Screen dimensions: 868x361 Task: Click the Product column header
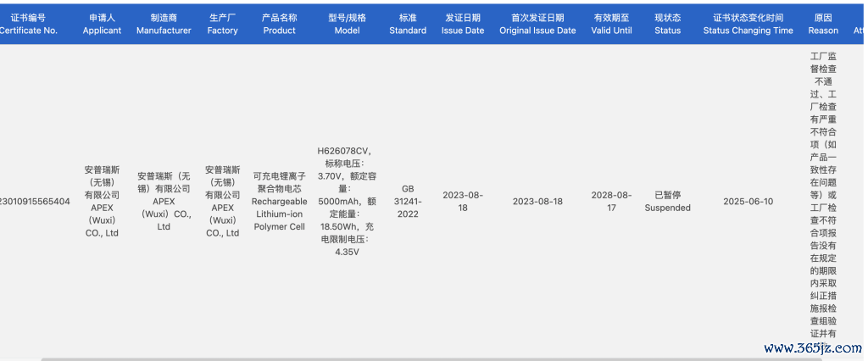(x=280, y=25)
